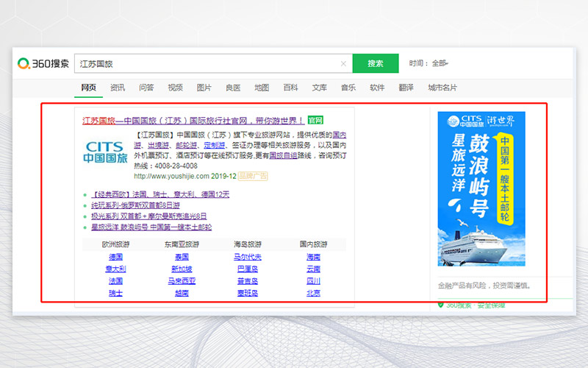Click 法国 under 欧洲旅游
This screenshot has height=368, width=588.
point(115,281)
